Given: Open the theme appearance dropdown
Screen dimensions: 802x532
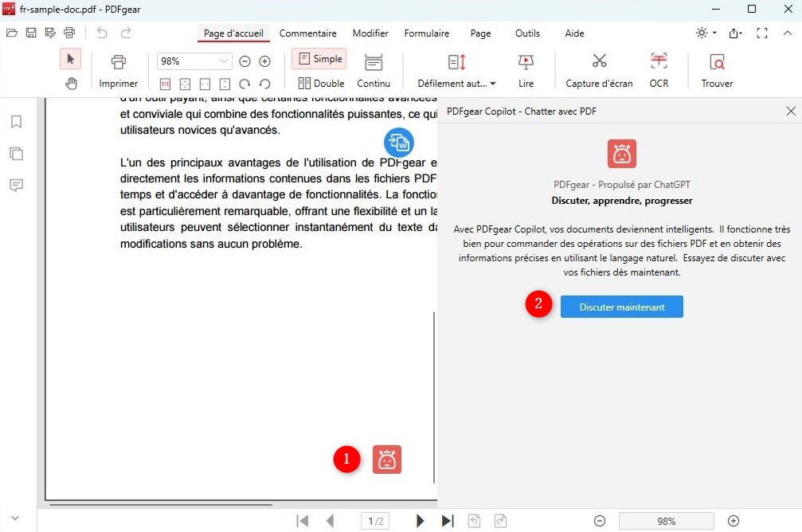Looking at the screenshot, I should tap(702, 33).
